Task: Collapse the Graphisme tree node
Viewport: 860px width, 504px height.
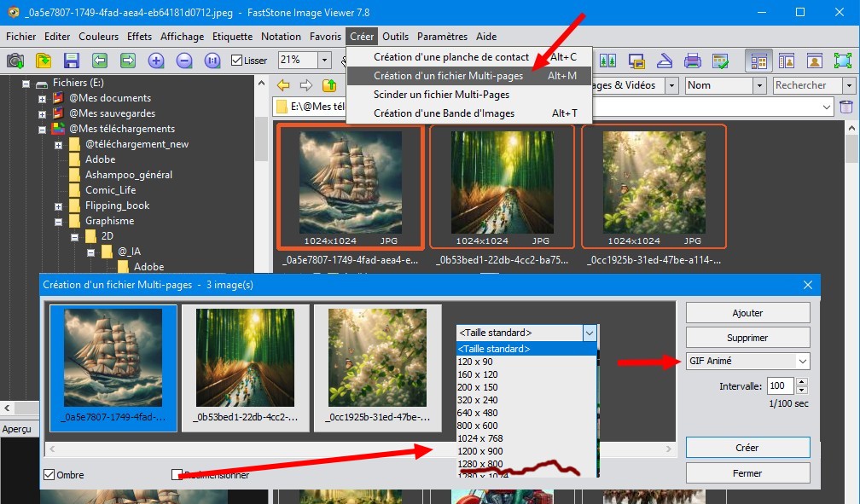Action: pos(58,222)
